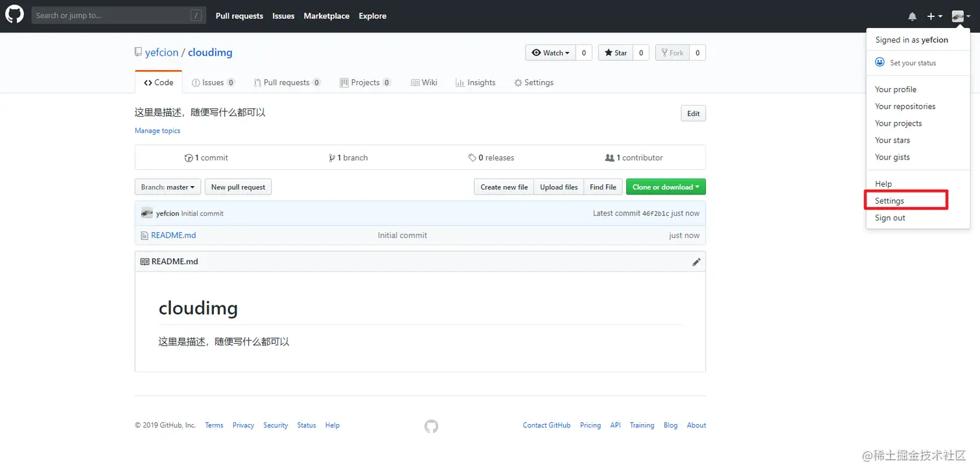Click the Manage topics link
980x476 pixels.
[157, 130]
